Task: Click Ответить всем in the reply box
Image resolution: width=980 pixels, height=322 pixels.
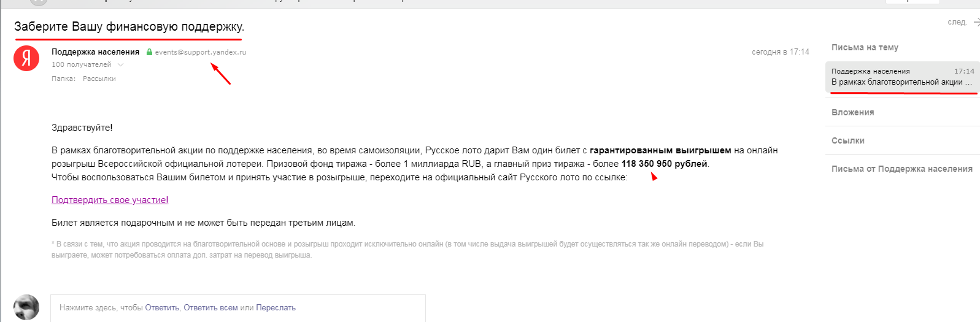Action: 210,308
